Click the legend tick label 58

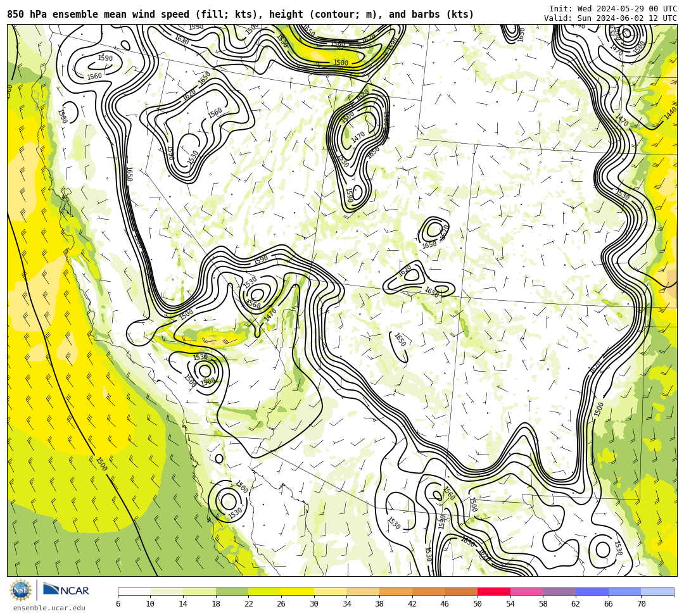543,604
